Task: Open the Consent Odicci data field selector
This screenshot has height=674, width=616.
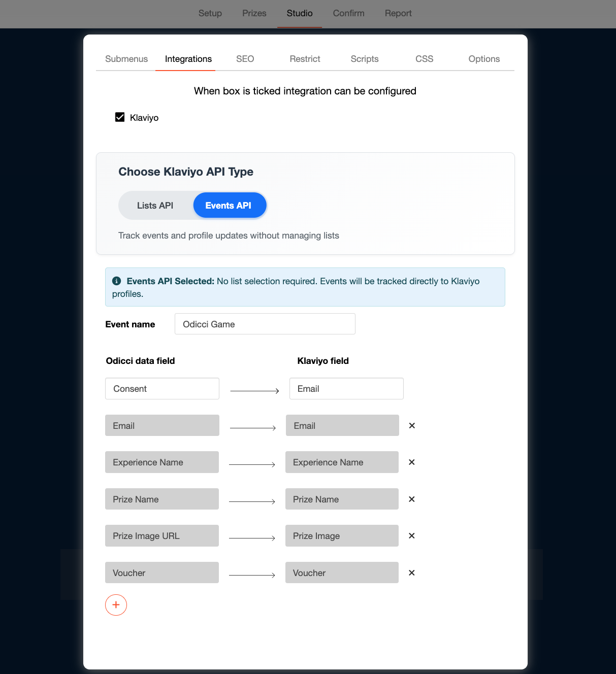Action: [162, 389]
